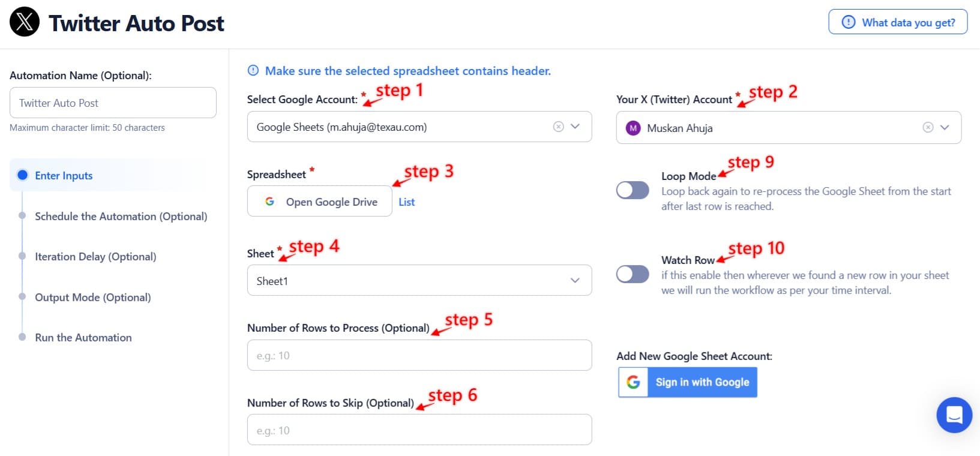Open the chat support bubble
The width and height of the screenshot is (980, 456).
pyautogui.click(x=954, y=415)
